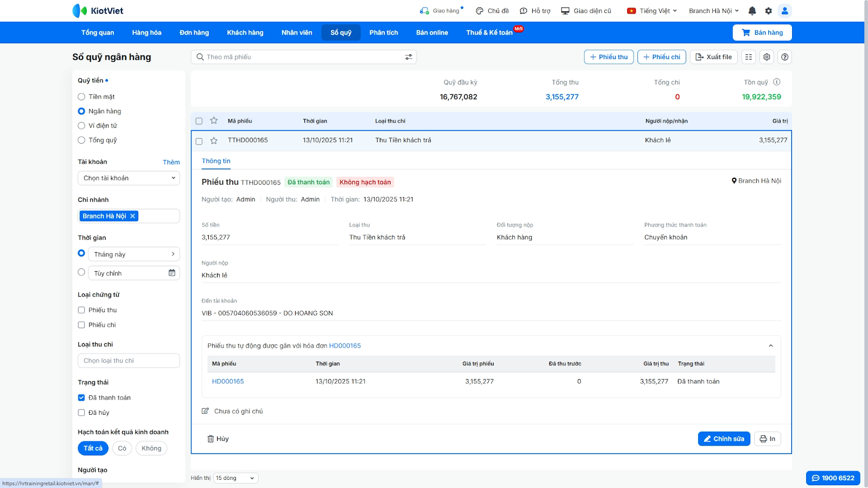Check the Phiếu thu document type box
Viewport: 868px width, 488px height.
tap(81, 310)
